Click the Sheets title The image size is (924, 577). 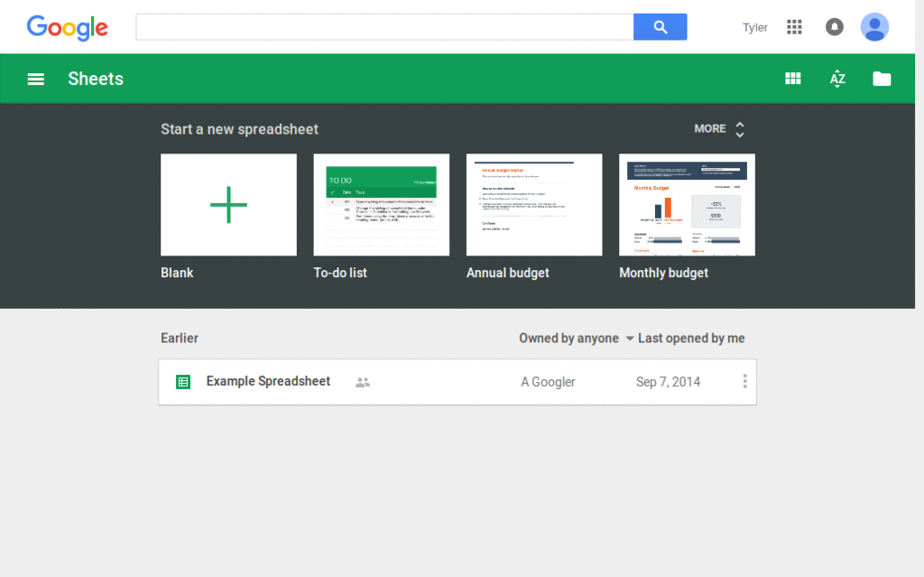click(x=96, y=79)
